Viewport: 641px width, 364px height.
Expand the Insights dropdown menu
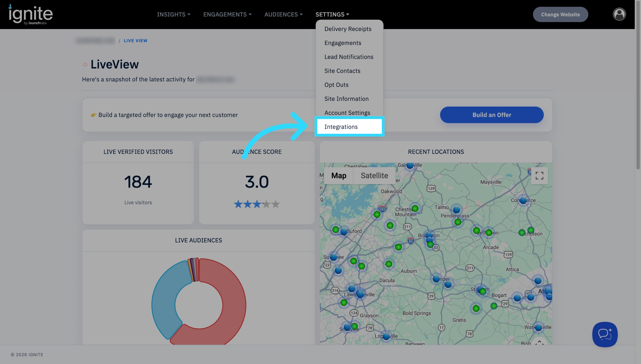(174, 14)
